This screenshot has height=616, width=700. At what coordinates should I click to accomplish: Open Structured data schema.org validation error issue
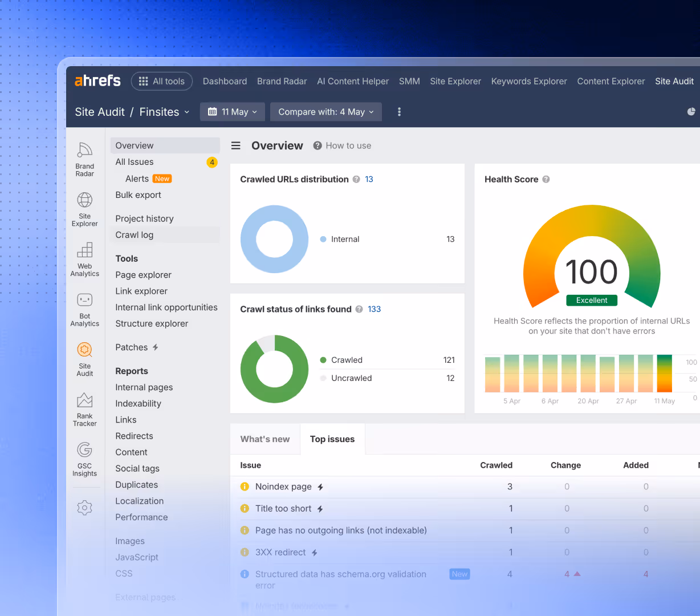341,579
